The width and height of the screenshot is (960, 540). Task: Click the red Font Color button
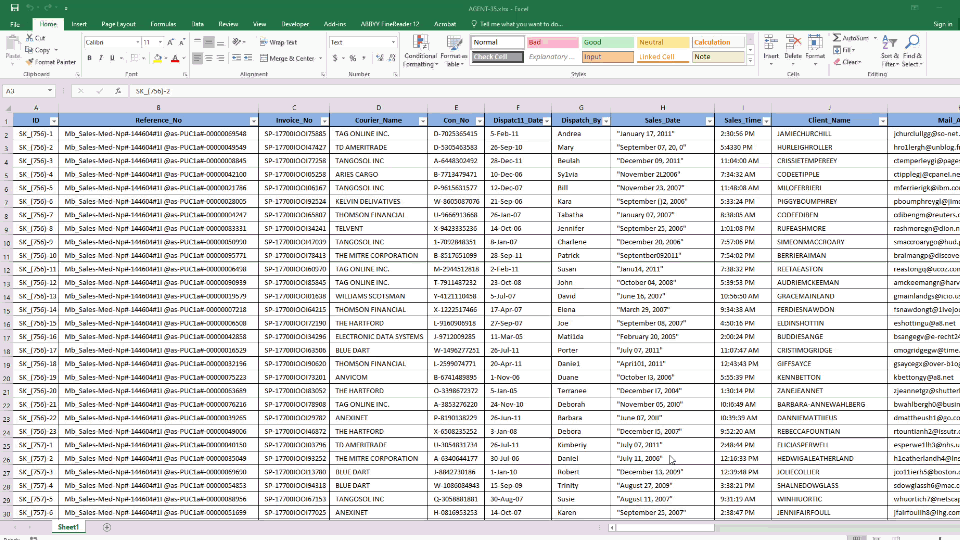(x=175, y=58)
